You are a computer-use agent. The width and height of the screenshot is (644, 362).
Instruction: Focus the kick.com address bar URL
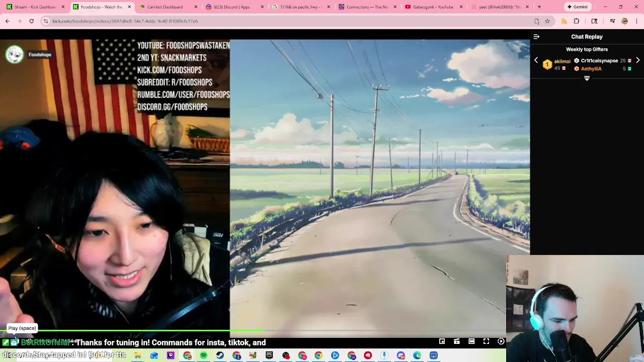coord(125,21)
